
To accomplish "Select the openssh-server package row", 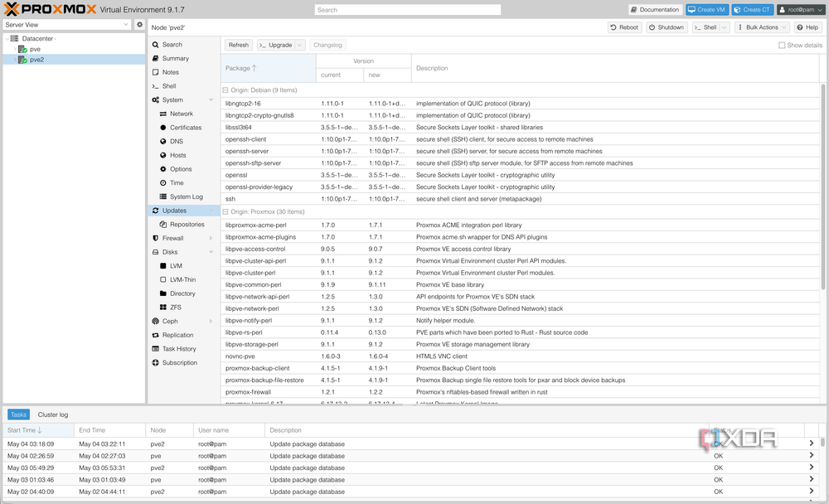I will tap(521, 151).
